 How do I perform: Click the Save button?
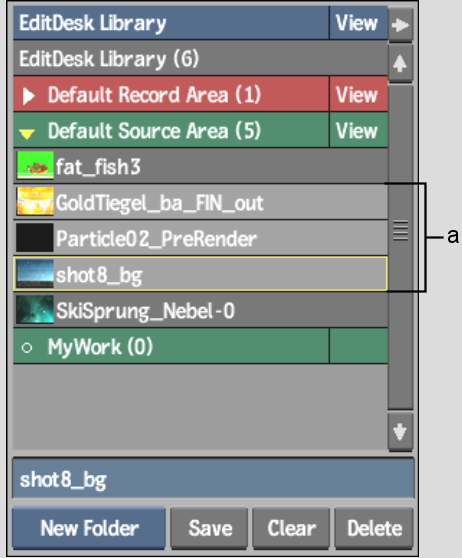click(x=209, y=528)
